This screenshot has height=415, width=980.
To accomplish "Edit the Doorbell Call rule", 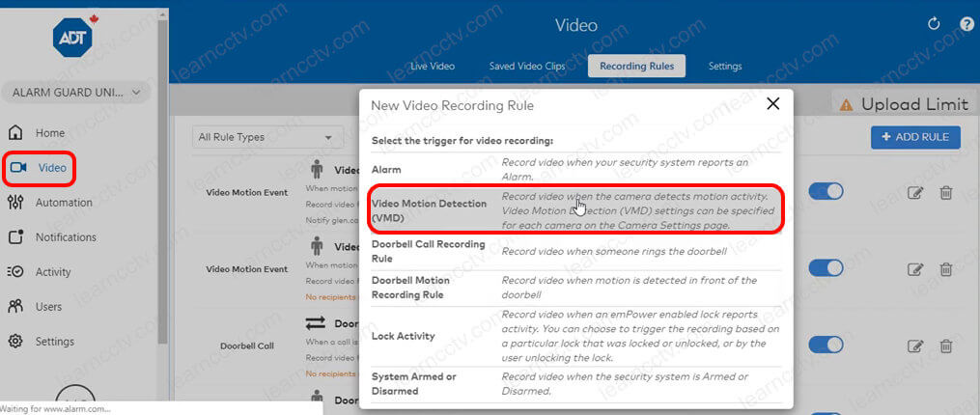I will click(x=916, y=346).
